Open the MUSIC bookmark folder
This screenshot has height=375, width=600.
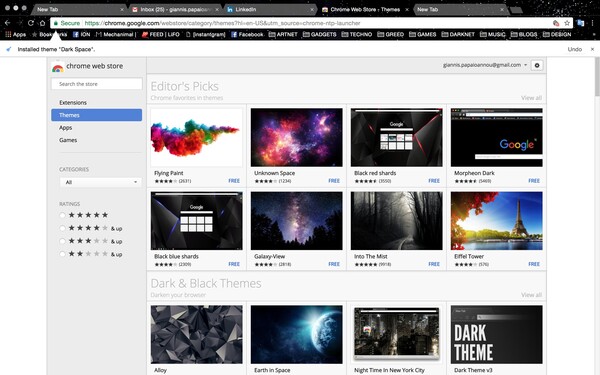[x=493, y=34]
